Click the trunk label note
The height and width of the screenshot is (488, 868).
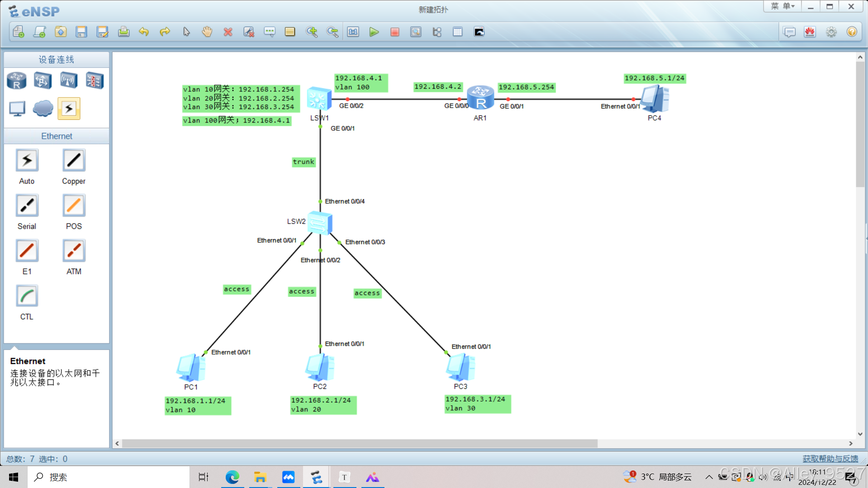[x=304, y=162]
